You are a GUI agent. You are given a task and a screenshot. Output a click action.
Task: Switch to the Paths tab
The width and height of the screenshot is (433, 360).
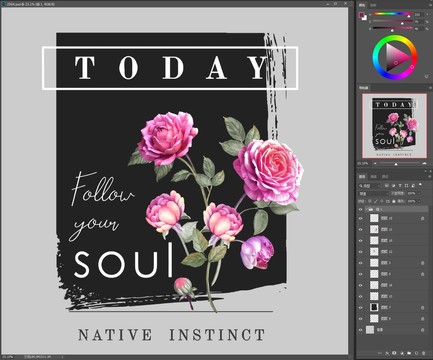click(x=385, y=176)
